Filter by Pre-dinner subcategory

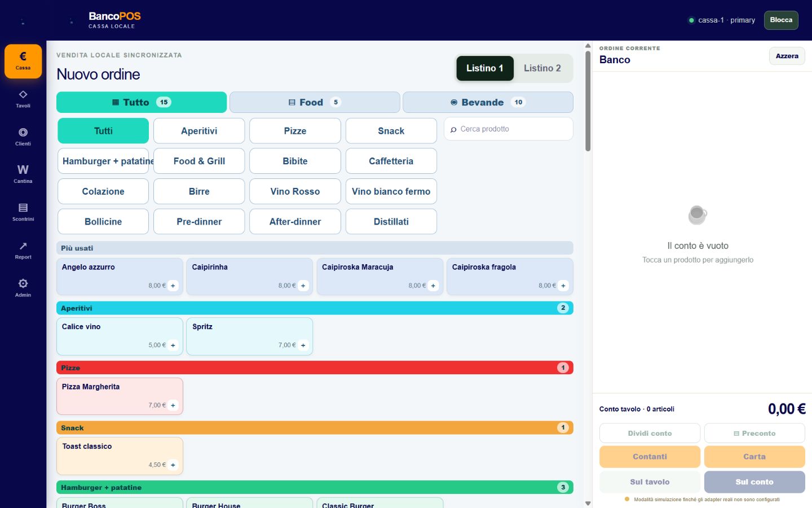click(x=199, y=222)
